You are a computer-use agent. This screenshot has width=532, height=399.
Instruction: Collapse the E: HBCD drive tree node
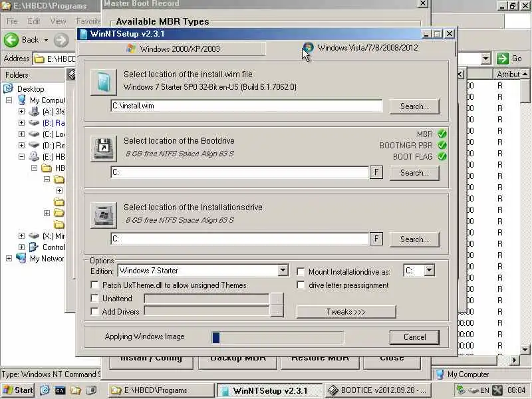[21, 157]
